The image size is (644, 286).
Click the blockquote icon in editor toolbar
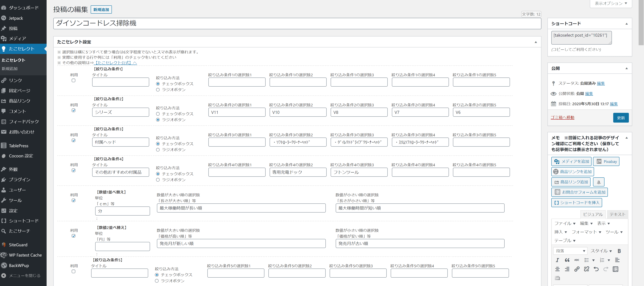[567, 260]
